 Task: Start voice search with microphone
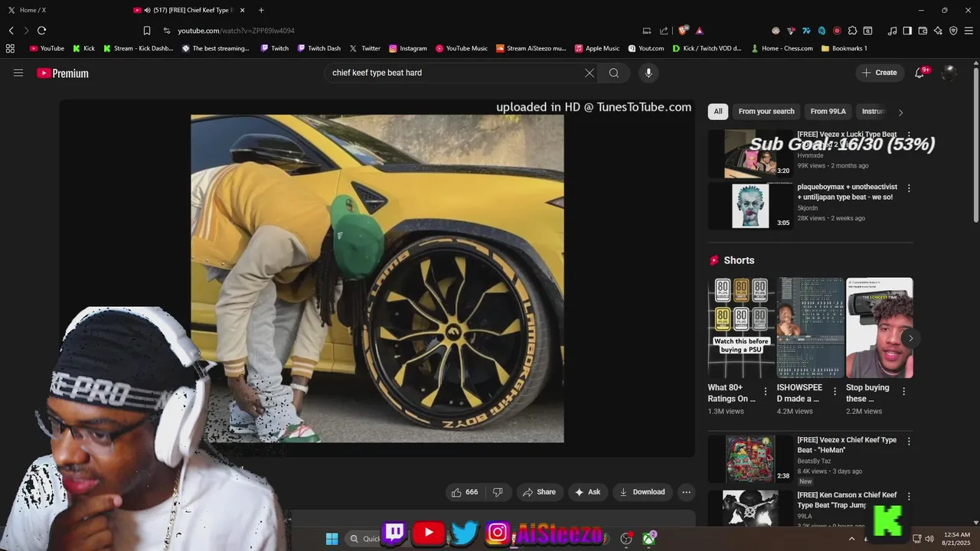(648, 73)
